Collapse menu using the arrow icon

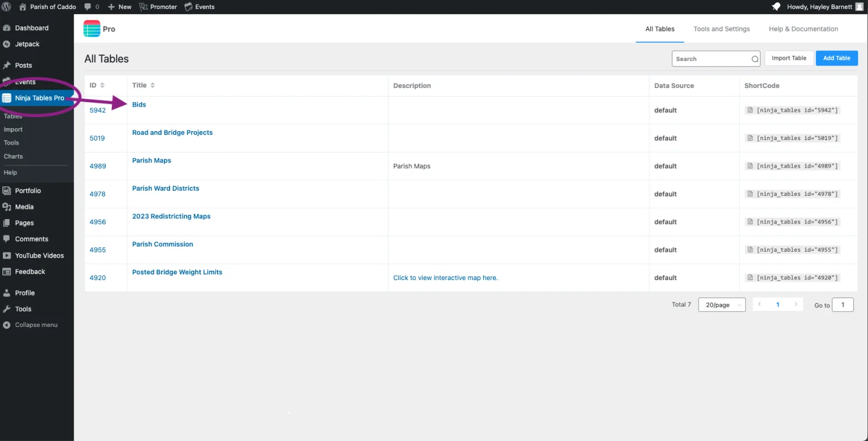coord(7,325)
